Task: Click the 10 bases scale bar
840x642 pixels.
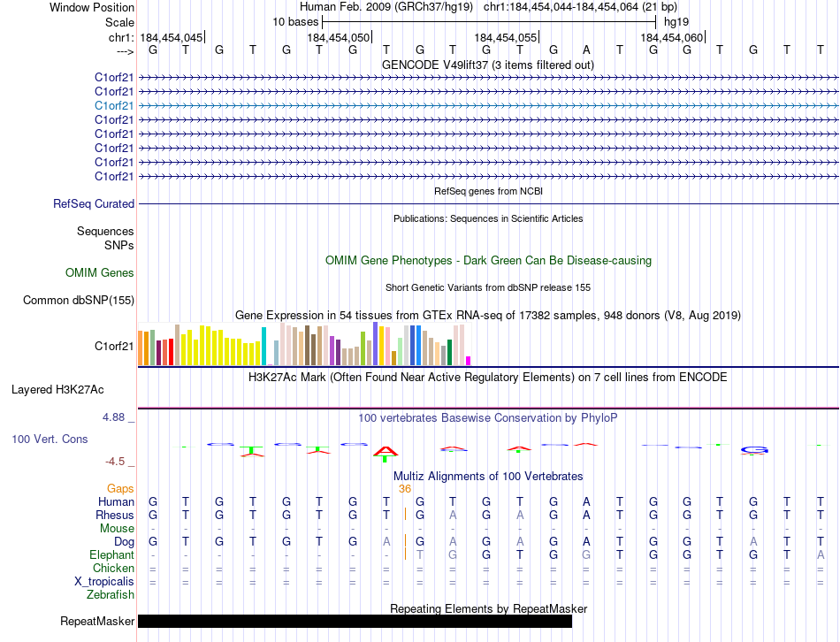Action: [x=488, y=20]
